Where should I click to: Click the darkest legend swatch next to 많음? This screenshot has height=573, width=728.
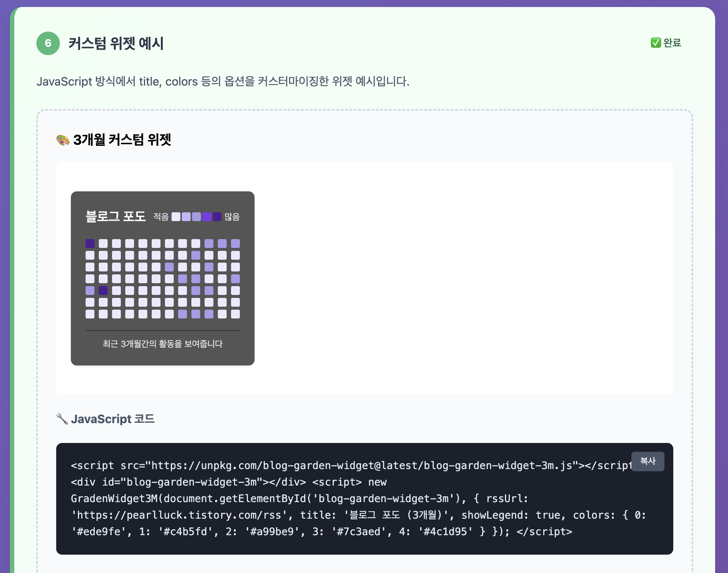pos(217,217)
